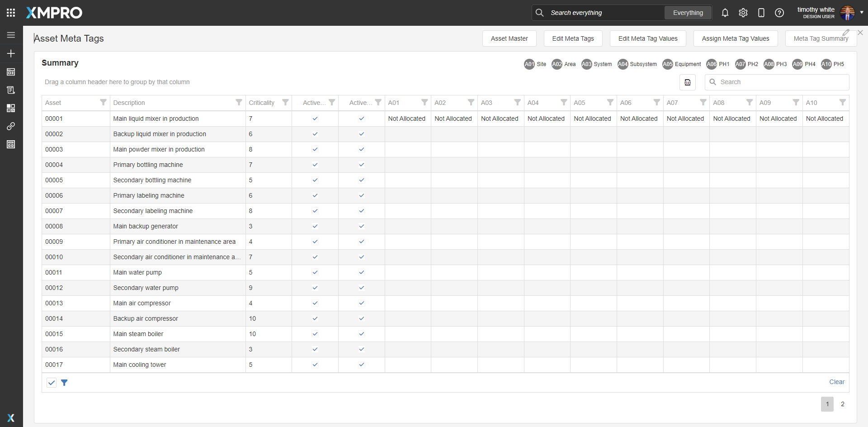
Task: Clear the grid filter via Clear link
Action: click(x=837, y=382)
